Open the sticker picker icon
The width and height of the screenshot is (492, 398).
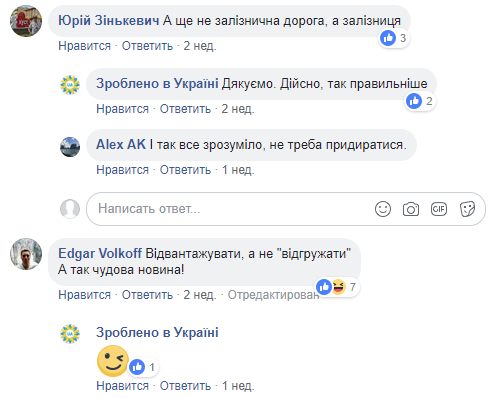tap(467, 209)
